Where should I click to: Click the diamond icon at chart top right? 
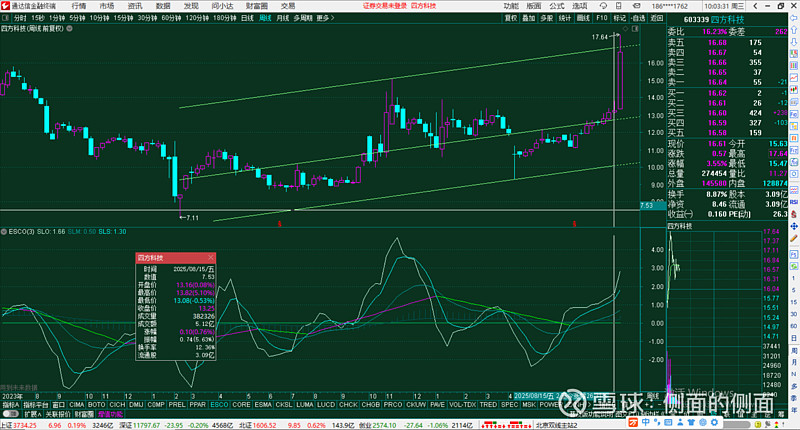pos(626,29)
